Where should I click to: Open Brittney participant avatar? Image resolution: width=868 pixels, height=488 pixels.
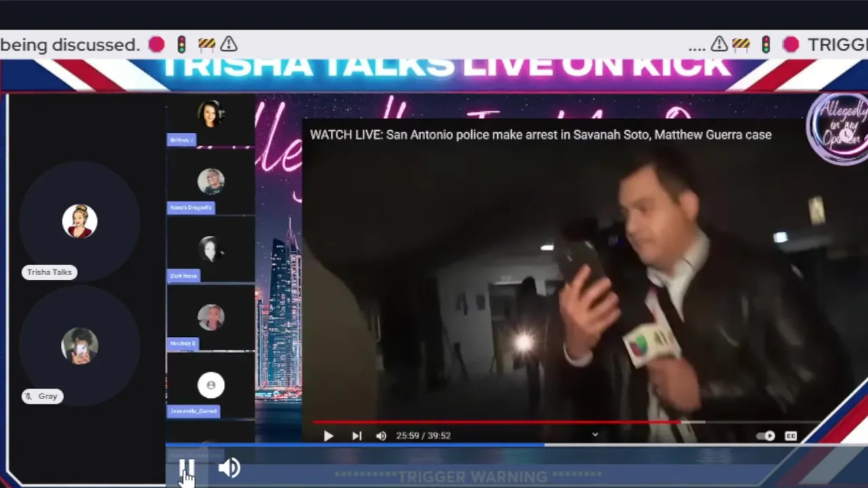tap(211, 113)
